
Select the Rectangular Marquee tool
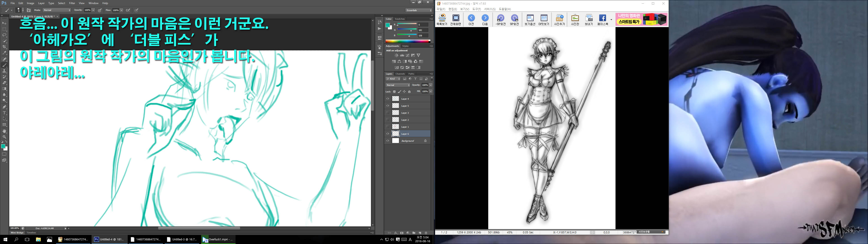4,29
